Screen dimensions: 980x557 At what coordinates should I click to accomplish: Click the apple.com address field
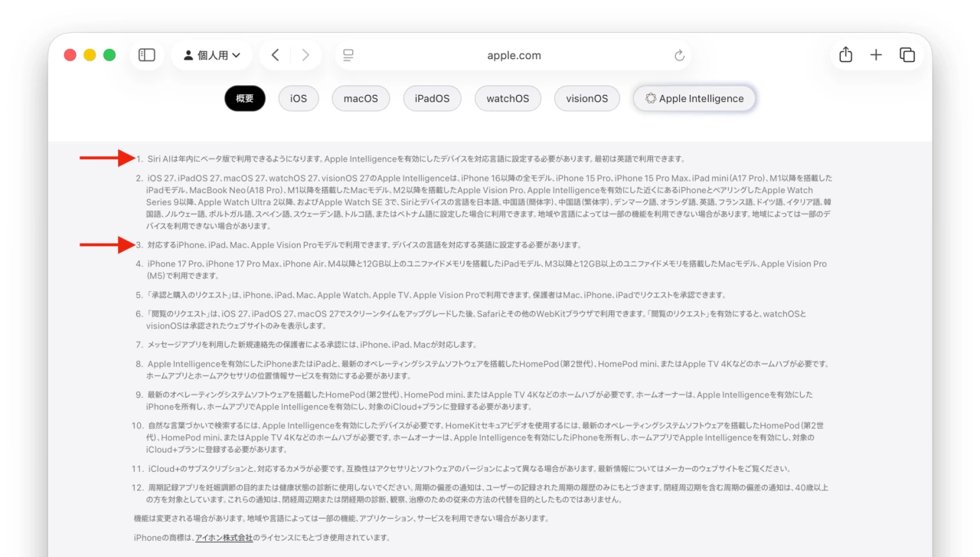coord(514,55)
